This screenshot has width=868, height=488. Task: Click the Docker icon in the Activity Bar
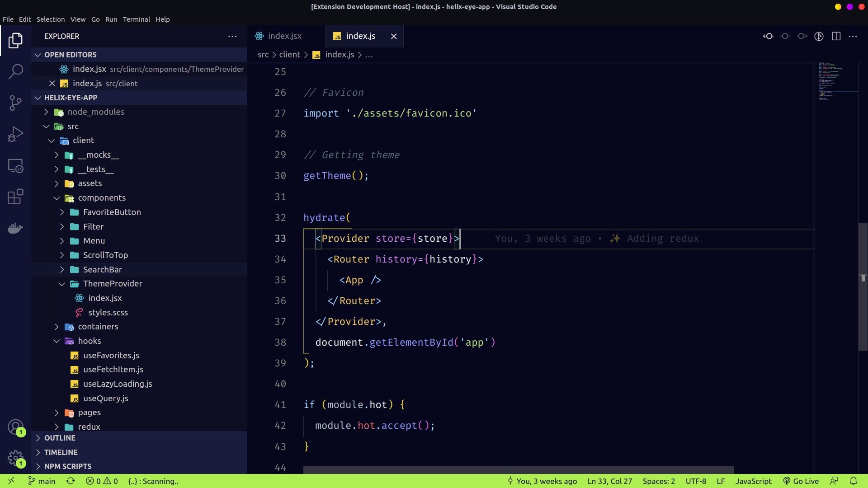(x=16, y=228)
